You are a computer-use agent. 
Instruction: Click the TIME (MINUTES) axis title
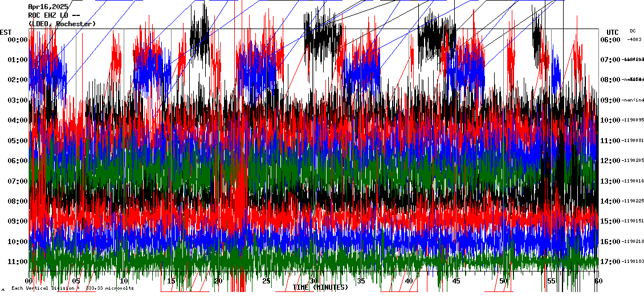(320, 287)
